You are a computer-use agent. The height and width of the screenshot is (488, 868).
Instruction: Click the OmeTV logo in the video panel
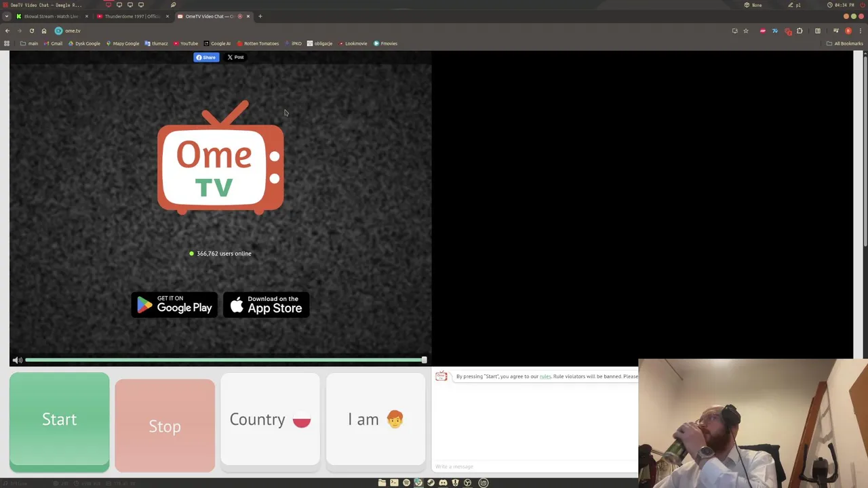(x=220, y=157)
